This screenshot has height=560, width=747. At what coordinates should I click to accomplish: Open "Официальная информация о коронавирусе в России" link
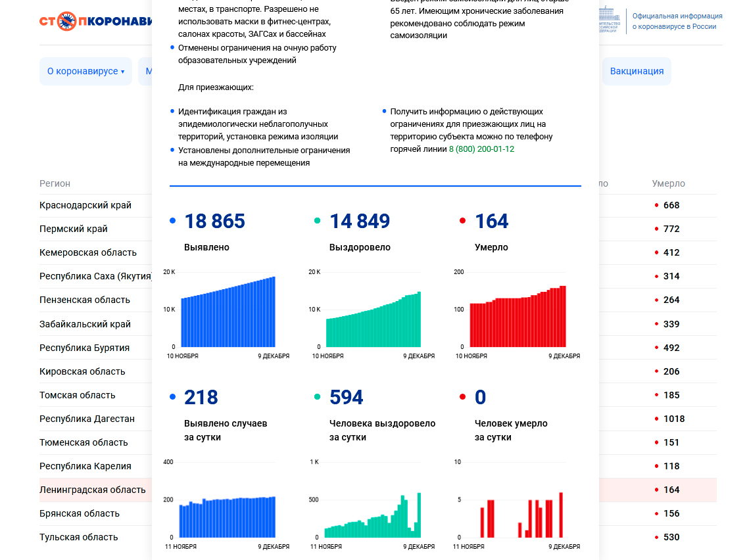pos(677,21)
